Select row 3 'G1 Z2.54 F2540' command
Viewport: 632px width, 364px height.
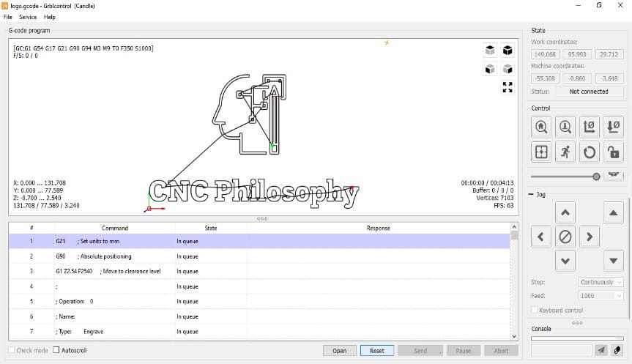259,271
